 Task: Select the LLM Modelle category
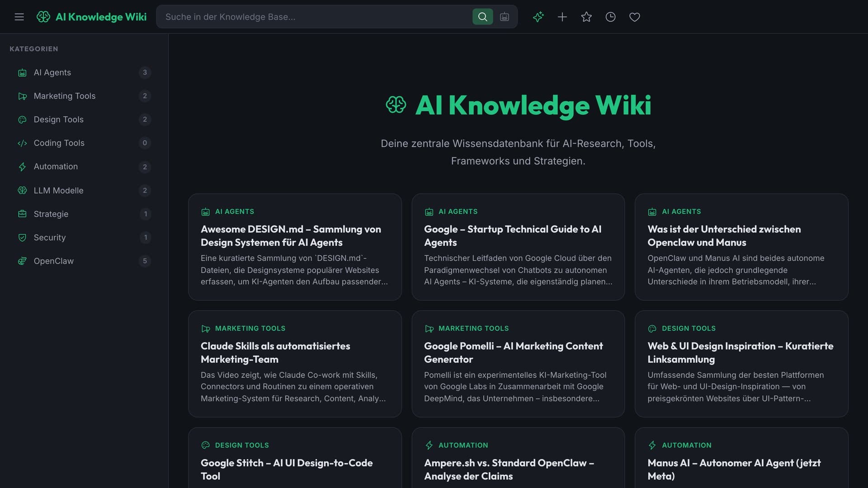coord(84,190)
